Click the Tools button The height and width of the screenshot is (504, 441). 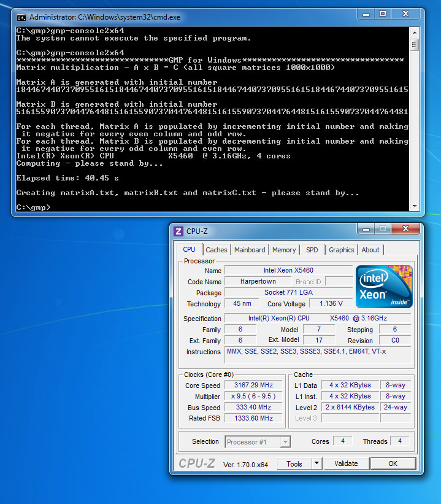click(x=294, y=463)
